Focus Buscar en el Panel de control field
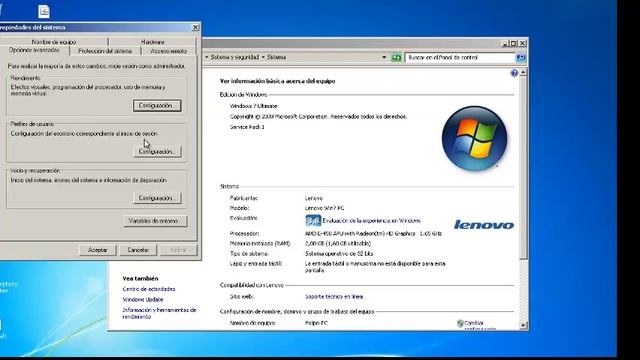The width and height of the screenshot is (640, 360). tap(460, 58)
